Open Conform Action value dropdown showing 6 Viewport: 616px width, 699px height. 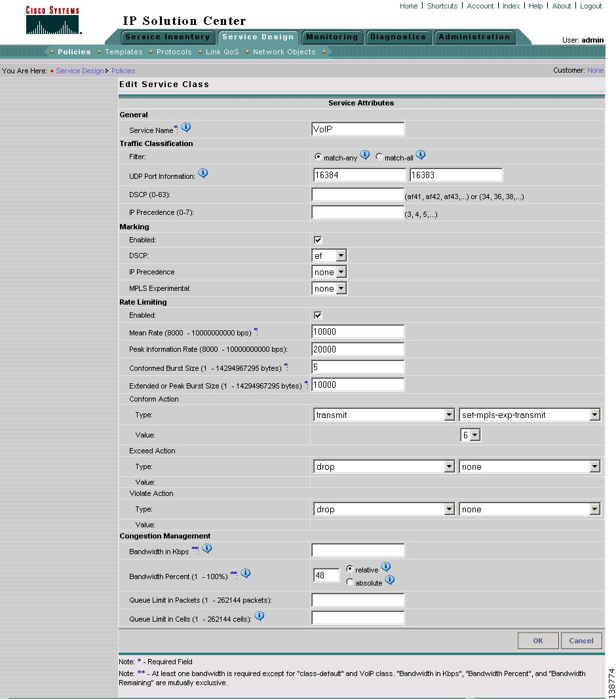(470, 434)
